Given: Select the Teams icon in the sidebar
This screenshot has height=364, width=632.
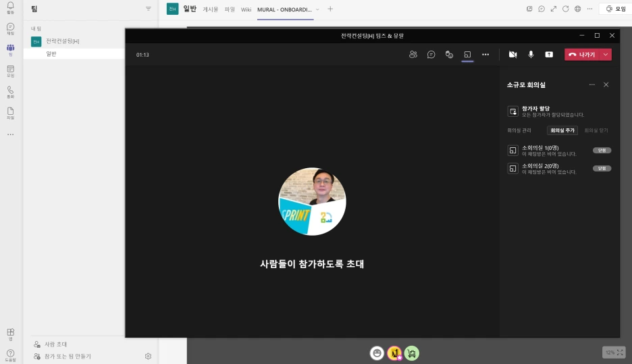Looking at the screenshot, I should coord(11,49).
